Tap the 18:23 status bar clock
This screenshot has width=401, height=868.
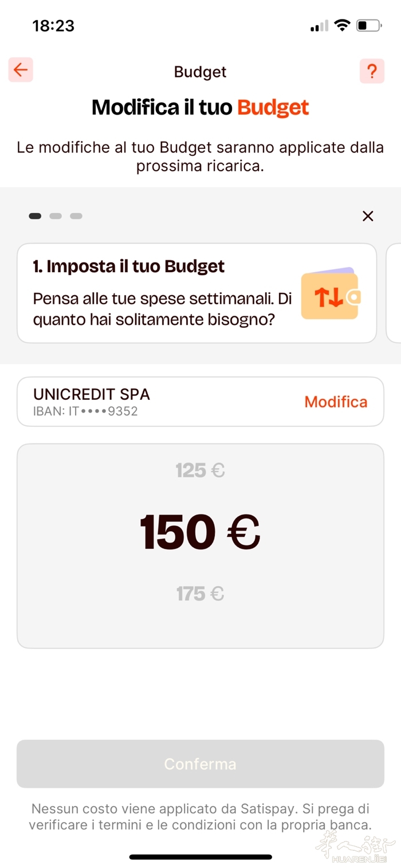pos(53,26)
